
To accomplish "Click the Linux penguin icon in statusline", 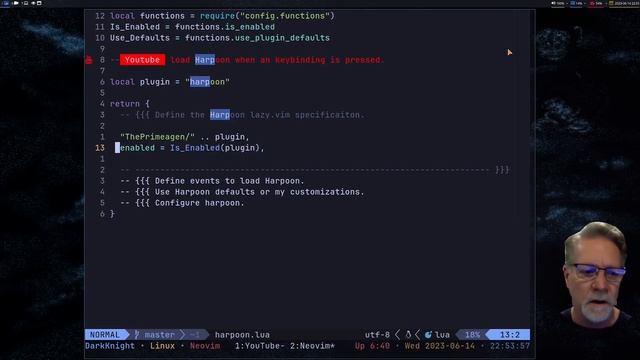I will click(408, 335).
